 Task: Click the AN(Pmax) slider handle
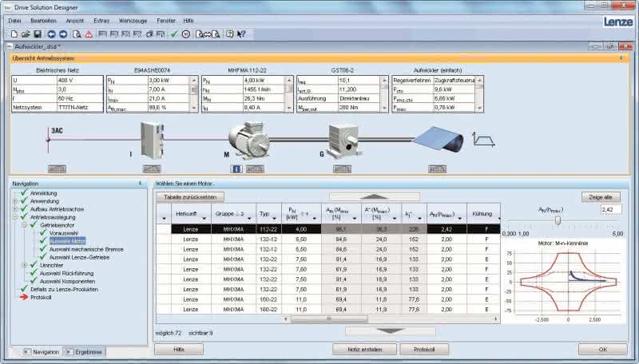point(558,220)
